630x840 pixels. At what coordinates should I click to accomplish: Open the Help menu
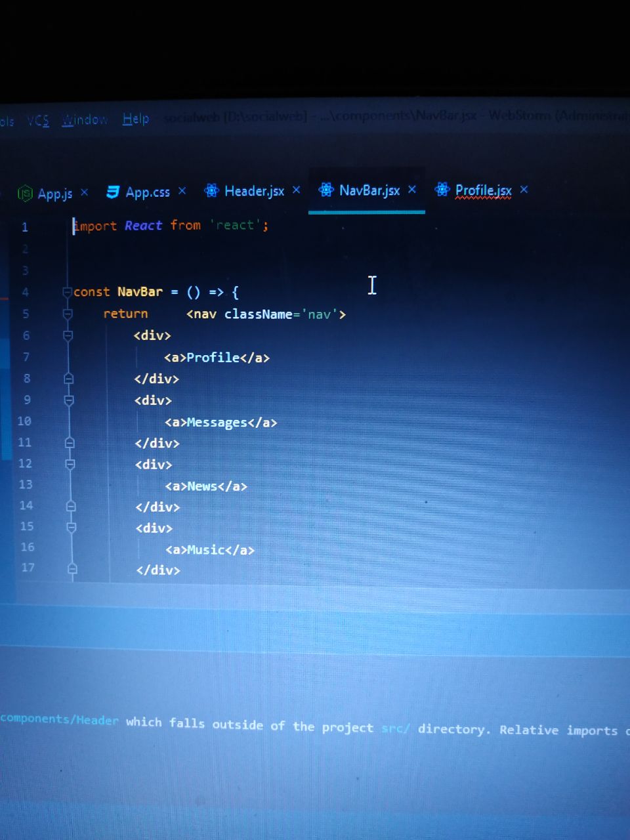tap(136, 119)
